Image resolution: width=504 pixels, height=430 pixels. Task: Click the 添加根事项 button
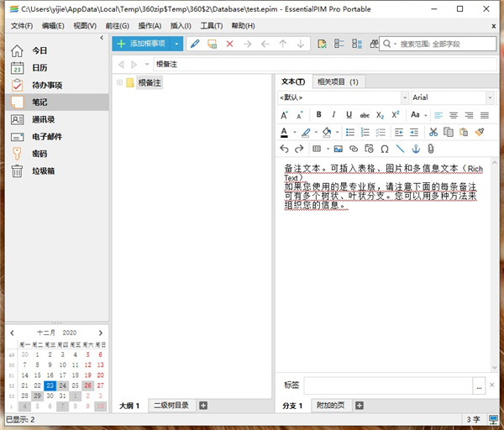click(x=142, y=44)
